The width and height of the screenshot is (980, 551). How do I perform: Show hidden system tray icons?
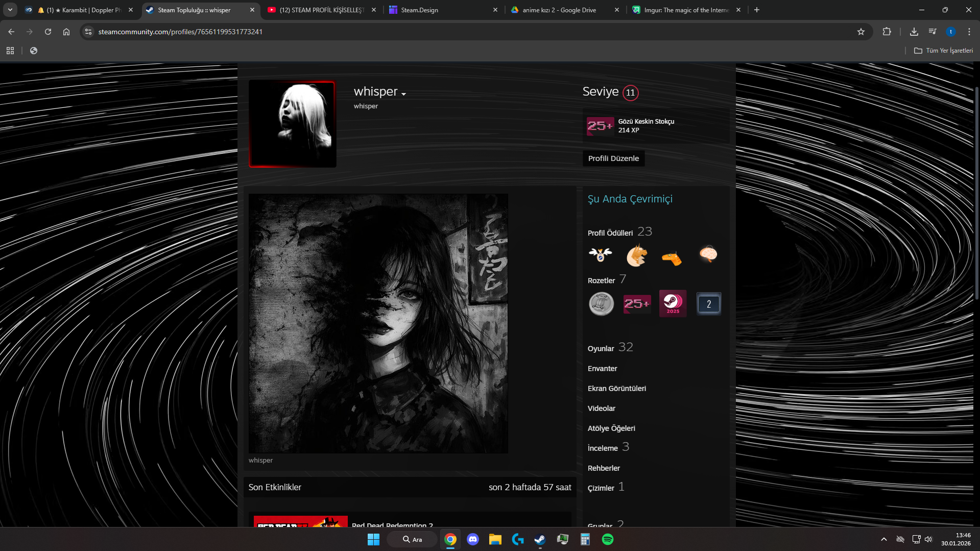tap(884, 539)
